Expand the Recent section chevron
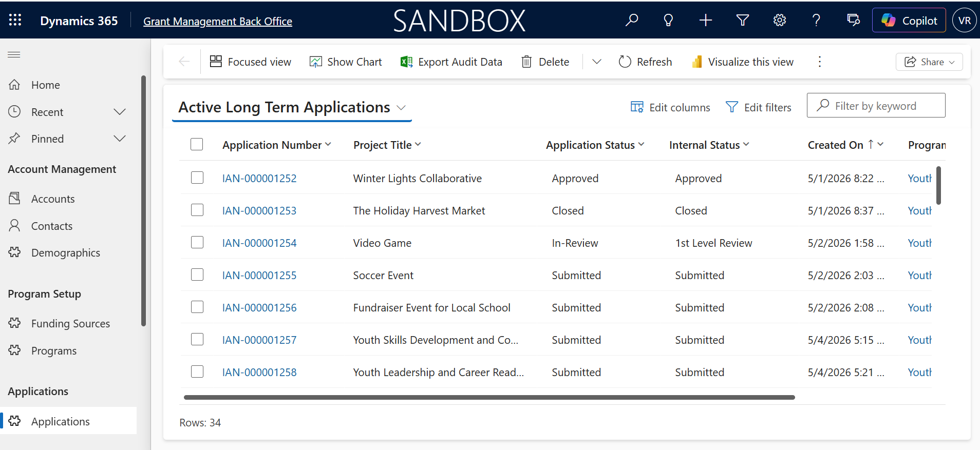Image resolution: width=980 pixels, height=450 pixels. pos(120,111)
